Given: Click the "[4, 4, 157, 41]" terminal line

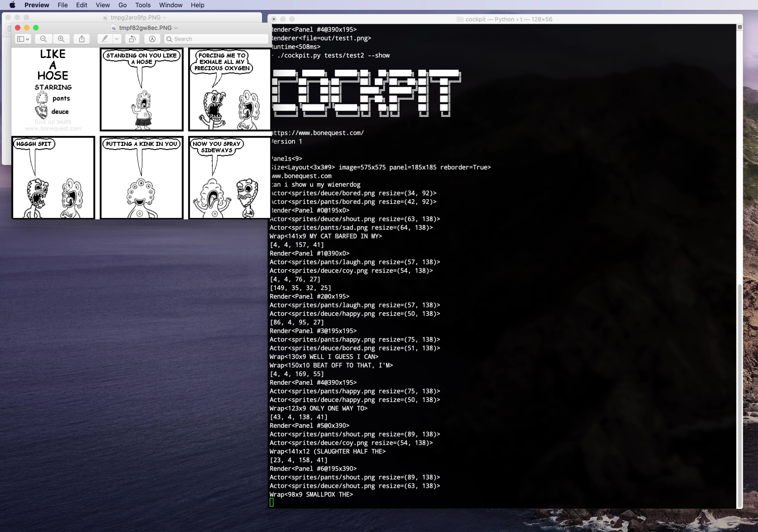Looking at the screenshot, I should (297, 245).
